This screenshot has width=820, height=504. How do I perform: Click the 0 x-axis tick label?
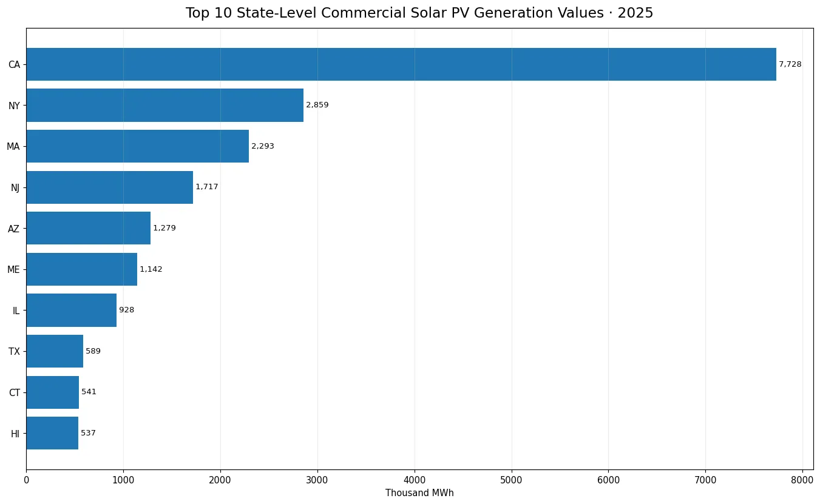click(26, 479)
